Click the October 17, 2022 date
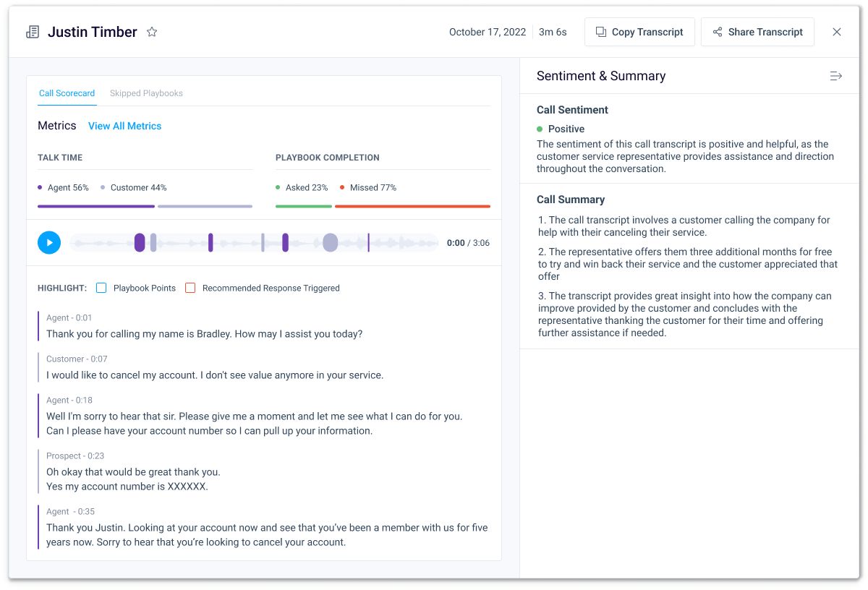The width and height of the screenshot is (868, 590). (x=488, y=32)
